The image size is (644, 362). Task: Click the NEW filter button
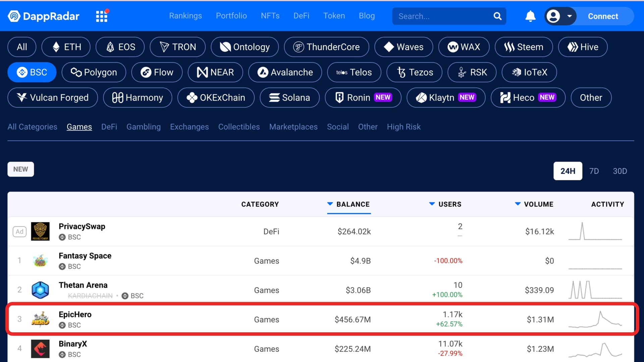tap(20, 169)
